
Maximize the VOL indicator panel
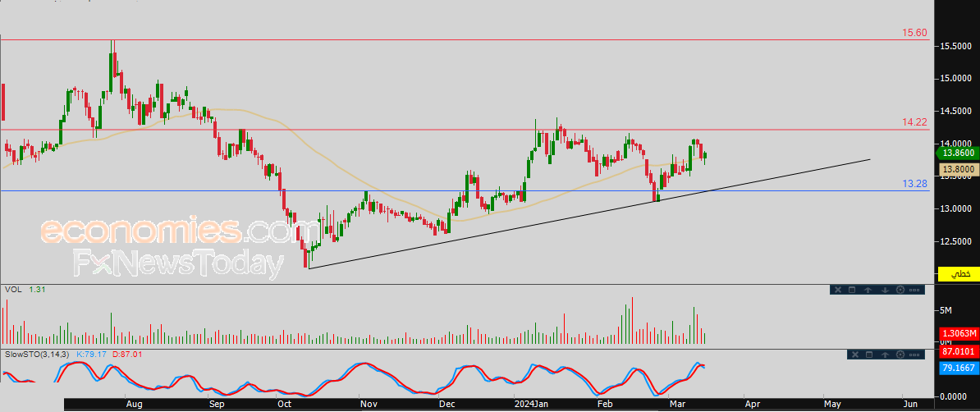[x=852, y=290]
